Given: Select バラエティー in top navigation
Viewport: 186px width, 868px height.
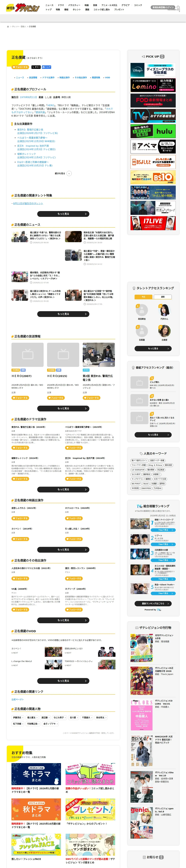Looking at the screenshot, I should coord(74,5).
